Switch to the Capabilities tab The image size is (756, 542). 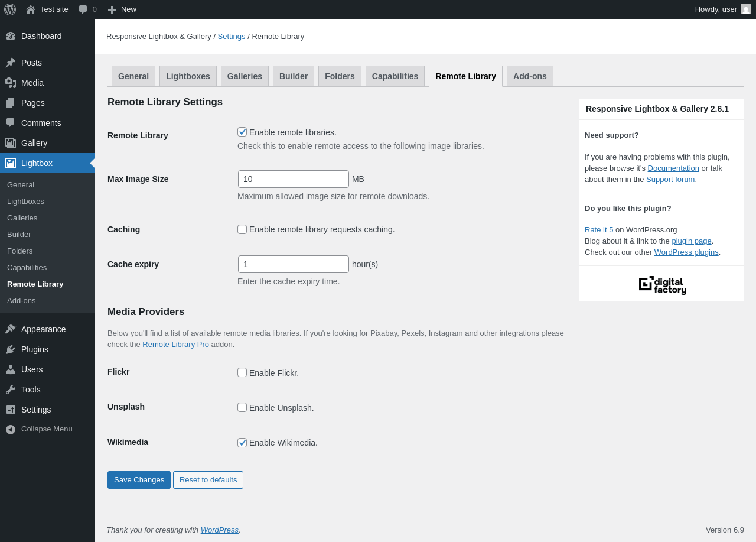coord(395,76)
